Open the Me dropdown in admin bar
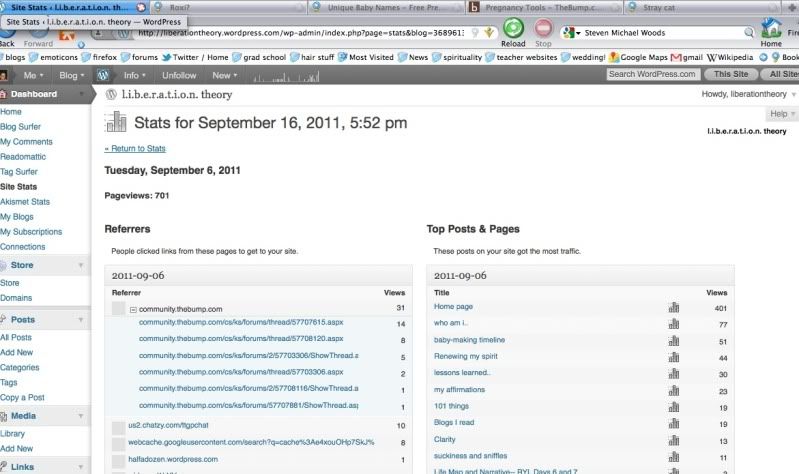The width and height of the screenshot is (799, 474). click(33, 75)
